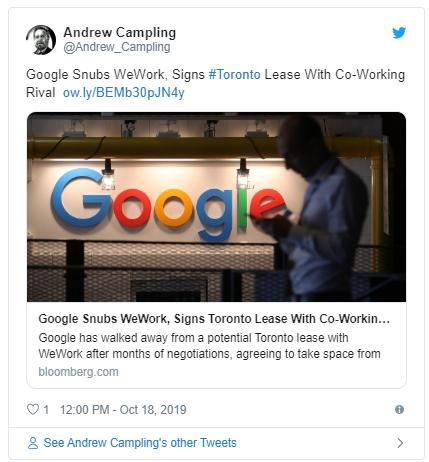Like the tweet with the heart icon
This screenshot has height=462, width=429.
tap(33, 409)
